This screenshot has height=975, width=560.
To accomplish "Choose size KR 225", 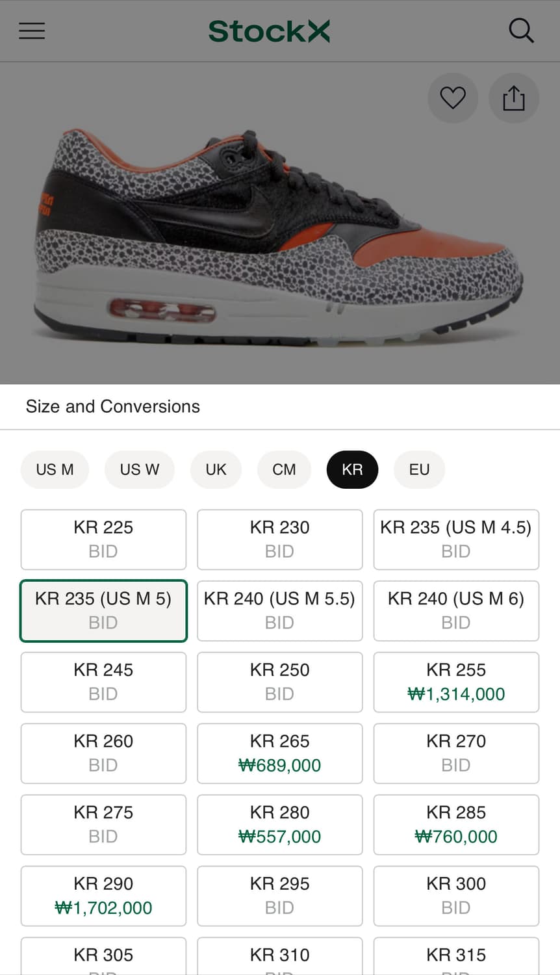I will tap(103, 539).
